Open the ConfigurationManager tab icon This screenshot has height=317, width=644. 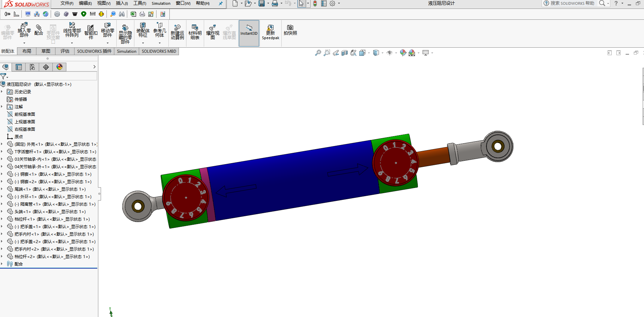tap(32, 67)
